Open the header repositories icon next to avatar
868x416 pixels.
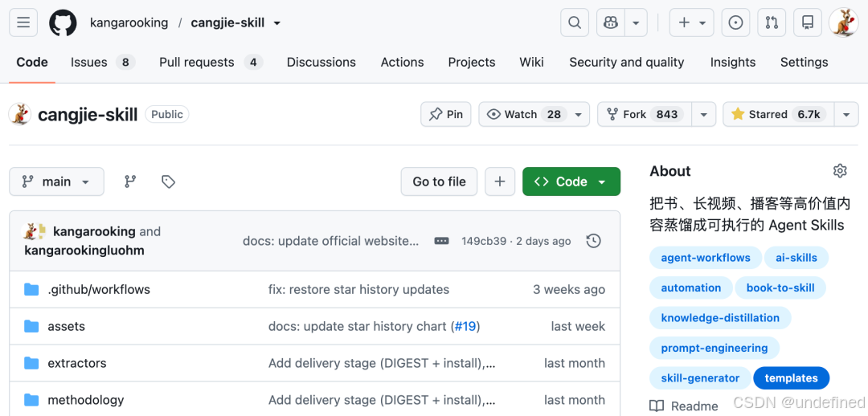pyautogui.click(x=808, y=22)
